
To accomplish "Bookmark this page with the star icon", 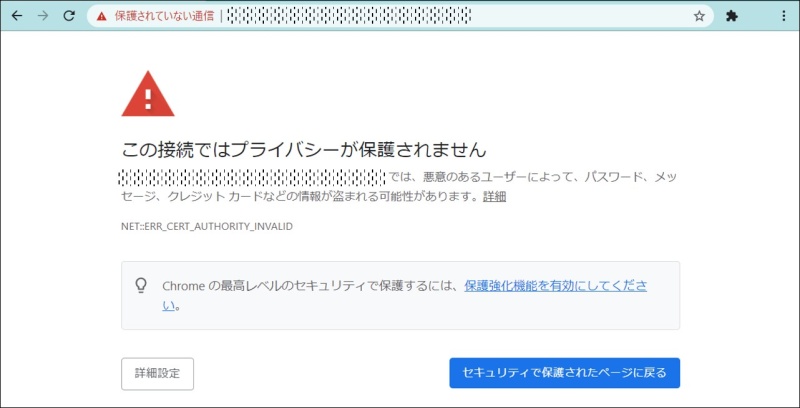I will (699, 16).
